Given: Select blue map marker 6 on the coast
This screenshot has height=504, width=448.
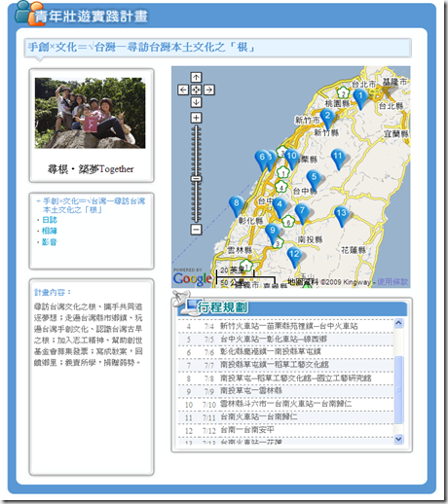Looking at the screenshot, I should (x=262, y=161).
